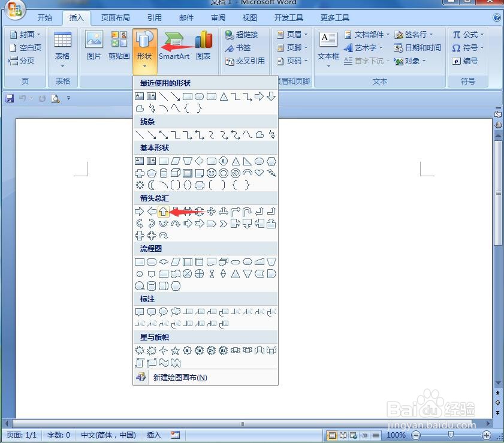
Task: Select the moon basic shape
Action: (x=152, y=185)
